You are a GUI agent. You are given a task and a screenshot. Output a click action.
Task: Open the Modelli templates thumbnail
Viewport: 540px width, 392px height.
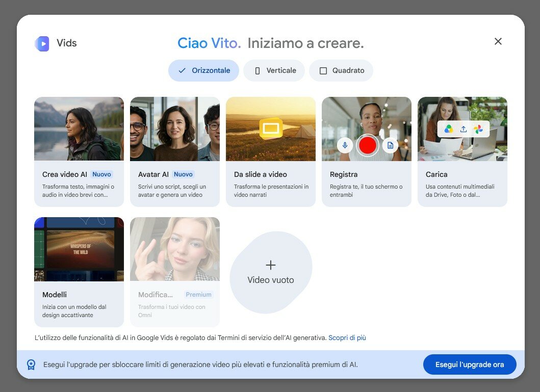coord(79,249)
